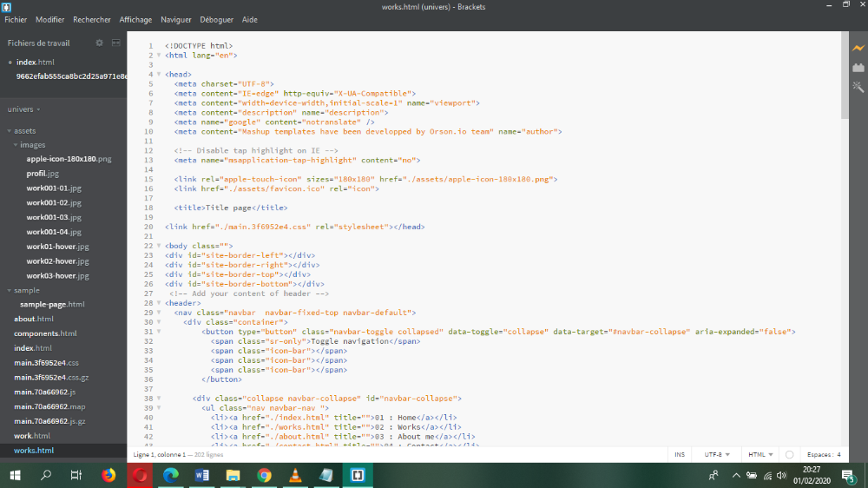
Task: Fold header tag at line 28
Action: pos(159,302)
